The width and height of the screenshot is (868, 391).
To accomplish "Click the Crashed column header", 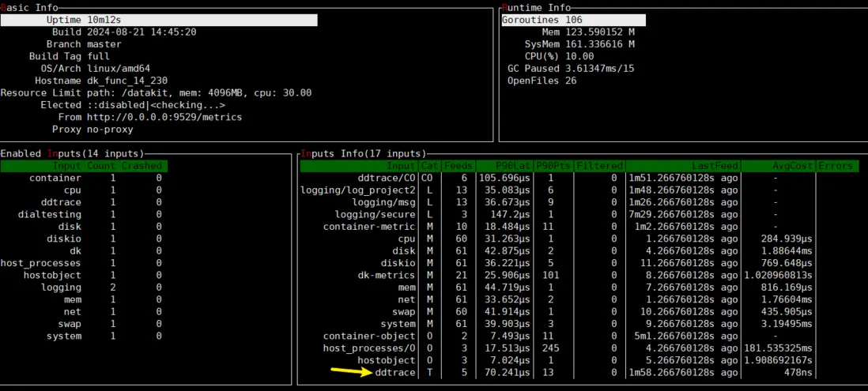I will click(142, 166).
